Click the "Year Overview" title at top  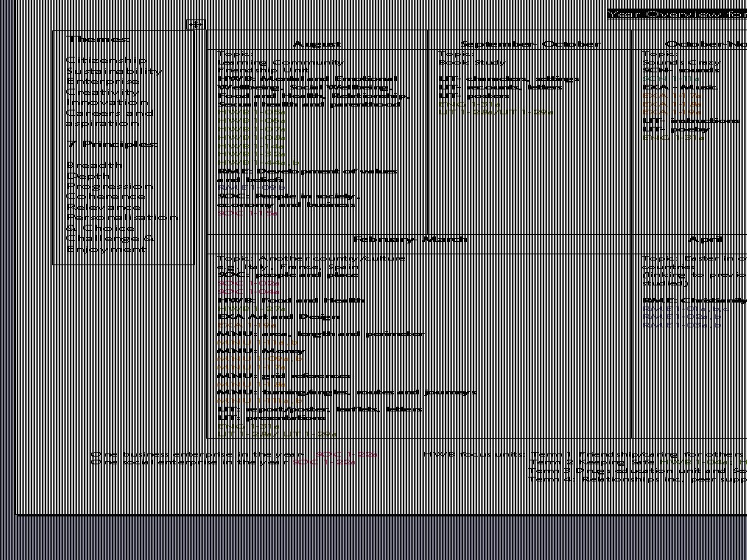click(677, 14)
